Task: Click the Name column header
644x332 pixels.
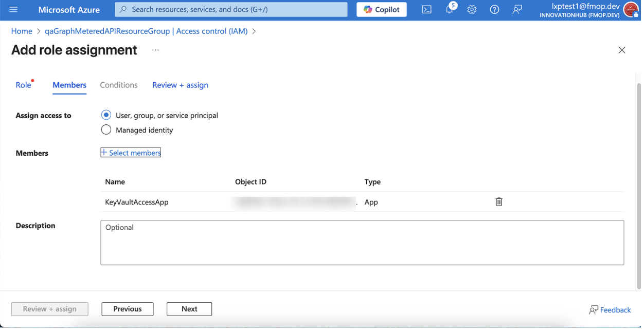Action: (115, 182)
